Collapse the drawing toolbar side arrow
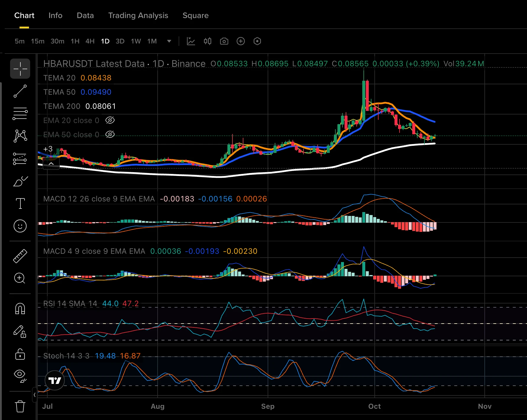 coord(35,395)
